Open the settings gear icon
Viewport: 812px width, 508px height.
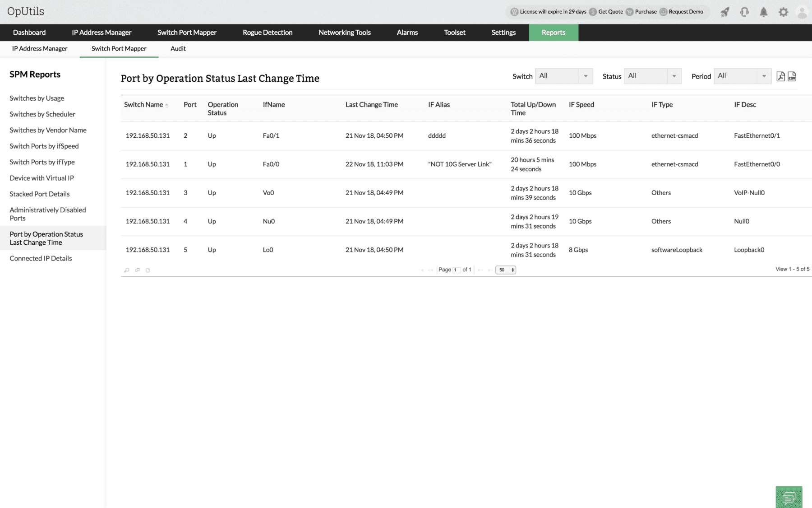point(783,12)
